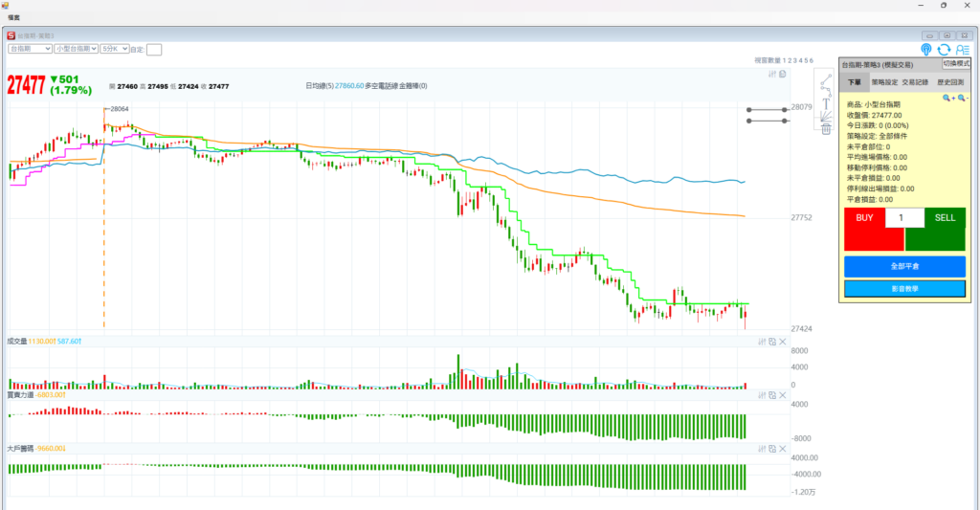
Task: Expand the 小型台指期 product dropdown
Action: coord(76,48)
